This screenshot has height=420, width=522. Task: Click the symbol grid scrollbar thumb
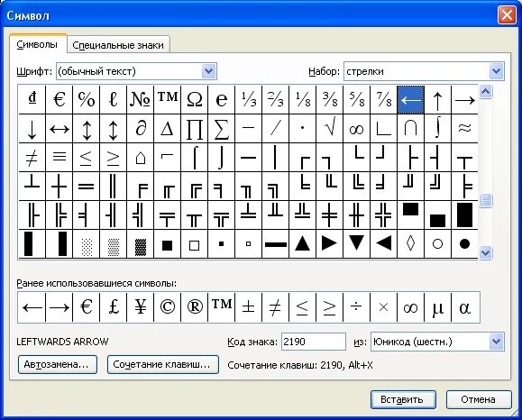point(485,201)
